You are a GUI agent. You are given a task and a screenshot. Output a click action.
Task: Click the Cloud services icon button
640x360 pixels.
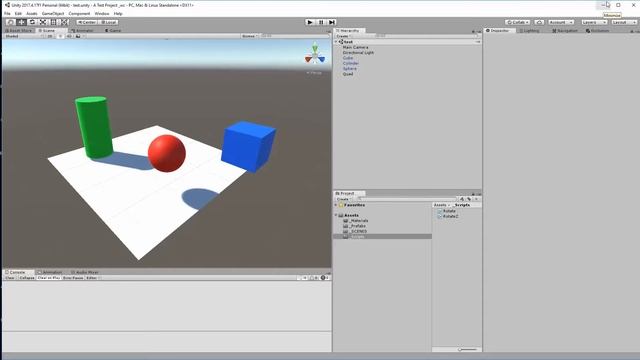(x=539, y=22)
